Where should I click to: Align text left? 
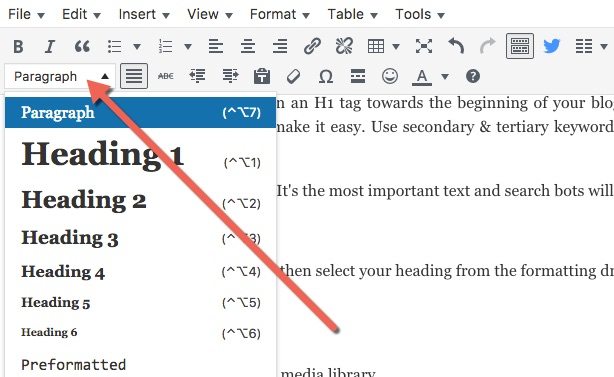click(x=216, y=46)
